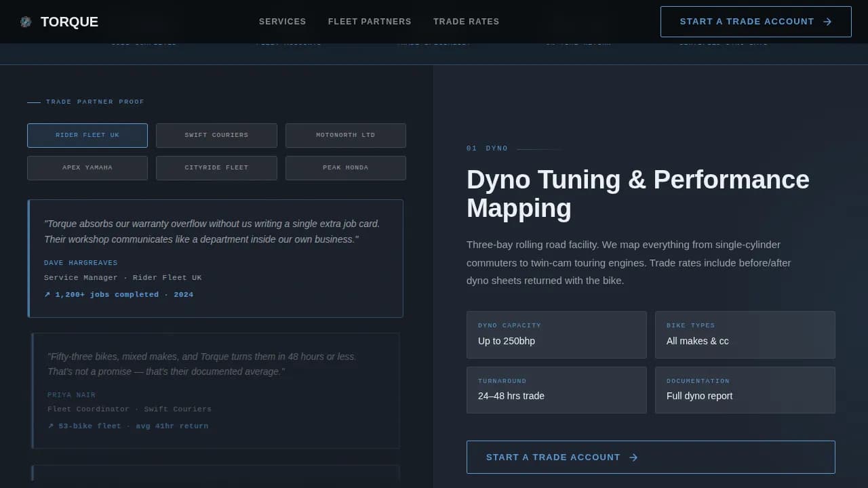Viewport: 868px width, 488px height.
Task: Go to Fleet Partners page
Action: coord(370,22)
